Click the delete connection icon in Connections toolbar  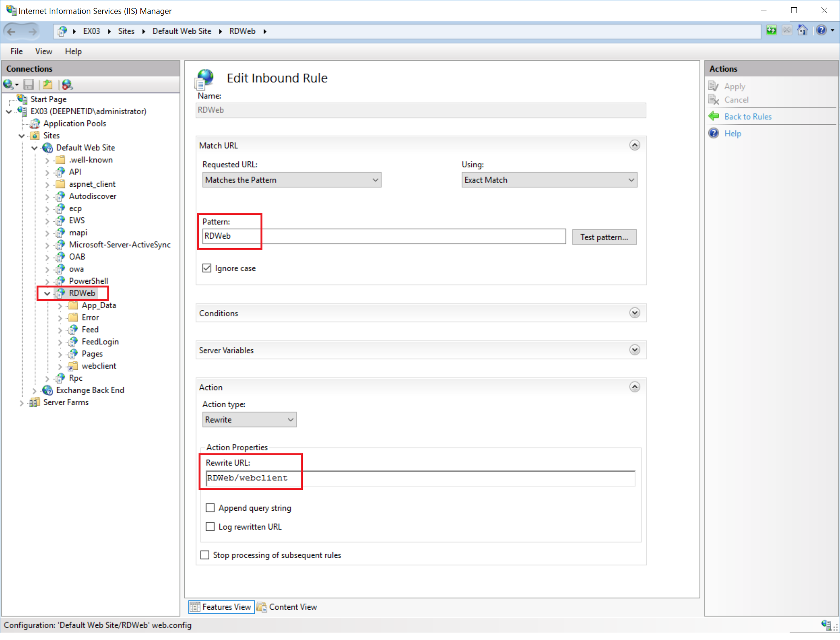click(67, 84)
